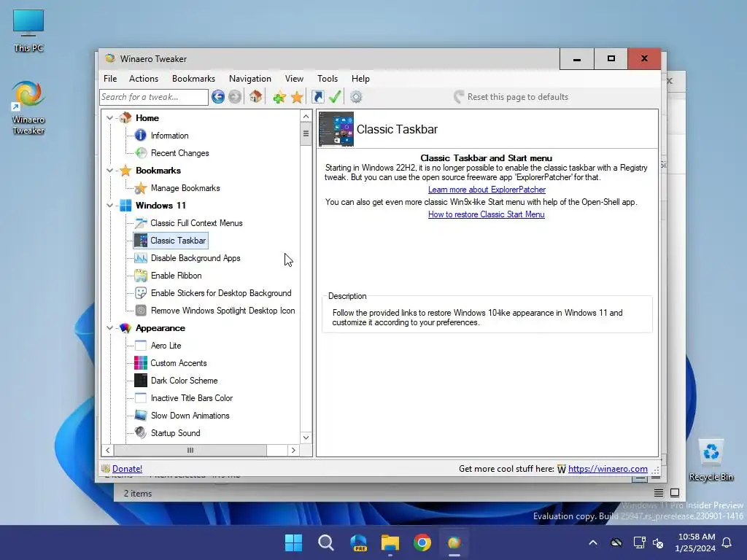Open File Explorer from taskbar
This screenshot has width=747, height=560.
coord(390,542)
